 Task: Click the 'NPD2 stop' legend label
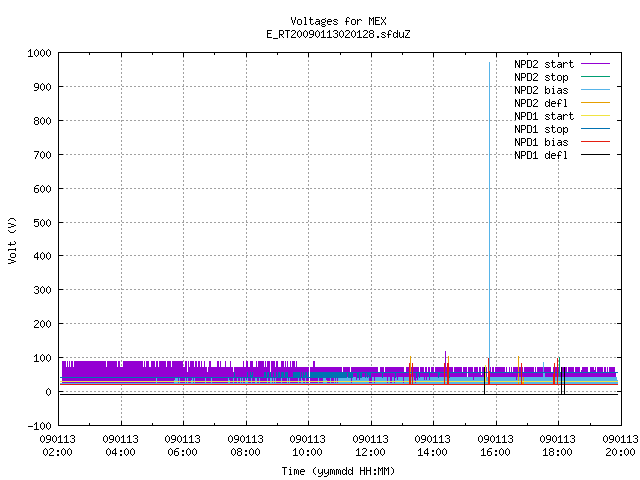point(541,77)
